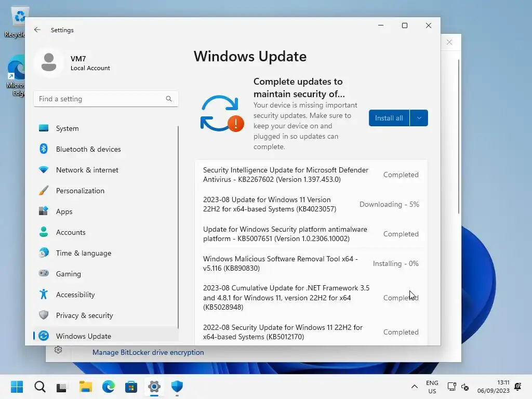
Task: Click into the Find a setting field
Action: click(x=106, y=99)
